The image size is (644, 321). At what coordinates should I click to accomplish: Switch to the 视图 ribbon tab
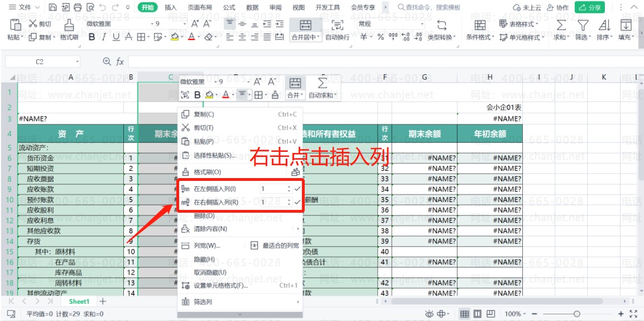pyautogui.click(x=299, y=7)
